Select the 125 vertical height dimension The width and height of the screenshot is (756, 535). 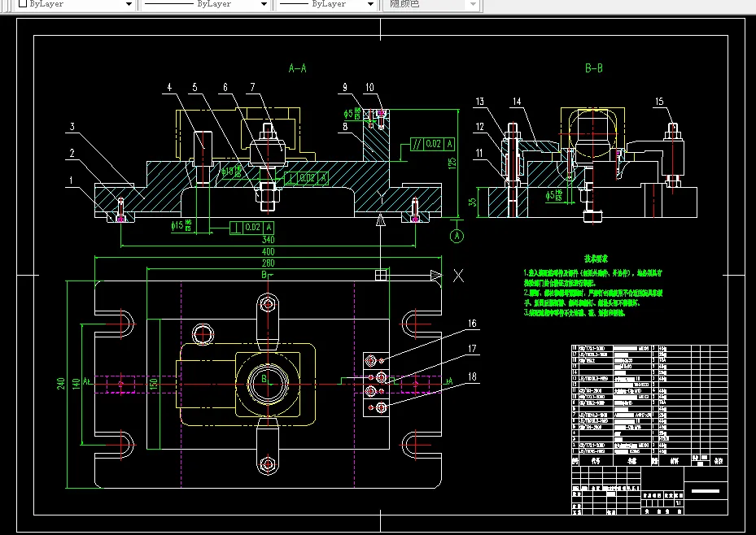pos(452,163)
